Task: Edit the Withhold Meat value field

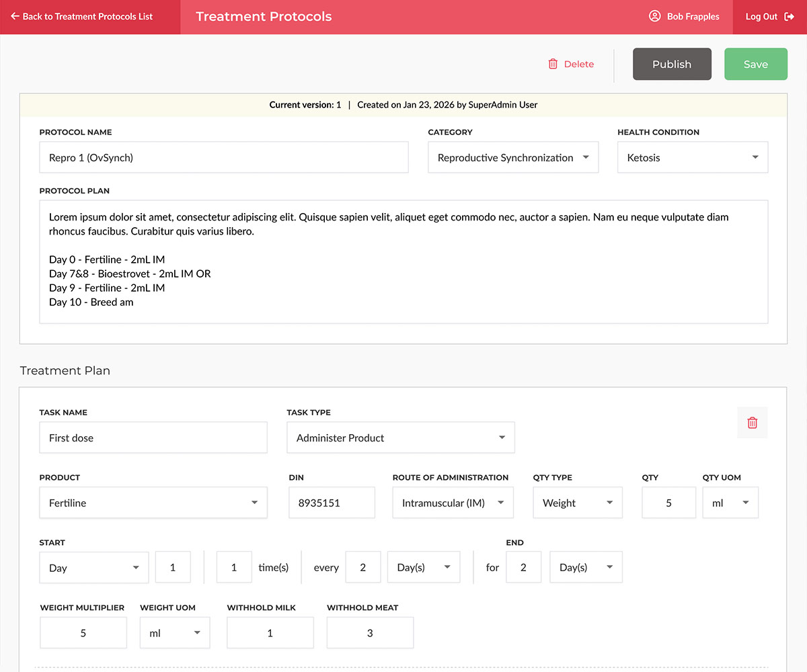Action: pos(370,633)
